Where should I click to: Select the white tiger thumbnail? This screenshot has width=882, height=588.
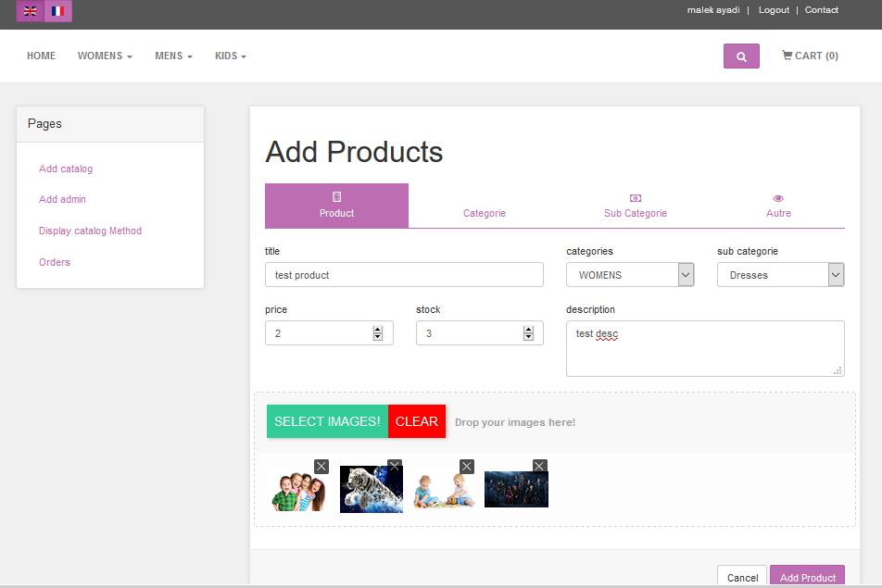(x=372, y=489)
